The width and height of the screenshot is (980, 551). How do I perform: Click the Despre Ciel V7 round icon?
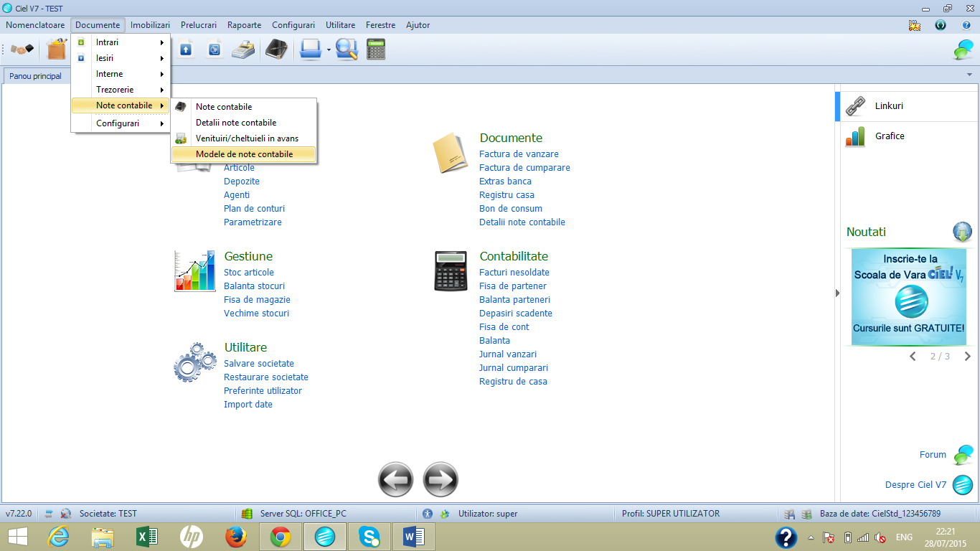coord(962,485)
